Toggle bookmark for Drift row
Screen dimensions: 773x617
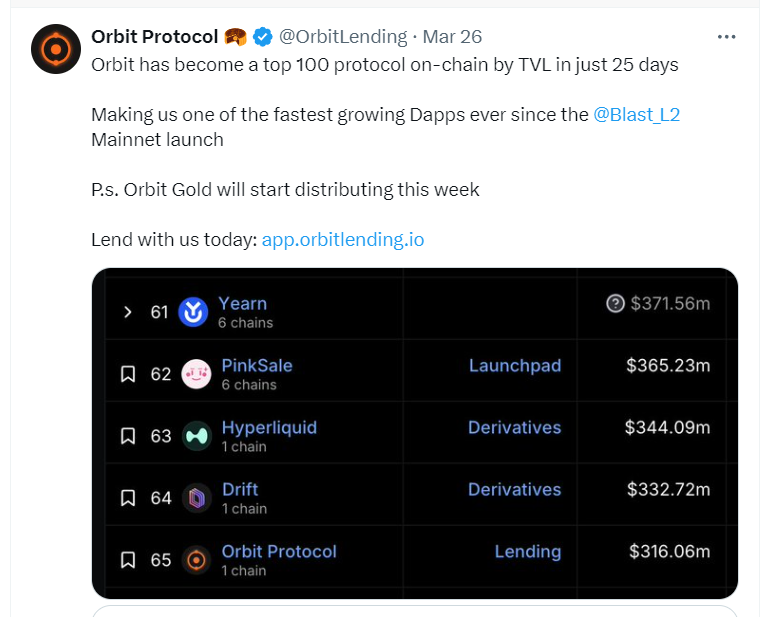128,498
